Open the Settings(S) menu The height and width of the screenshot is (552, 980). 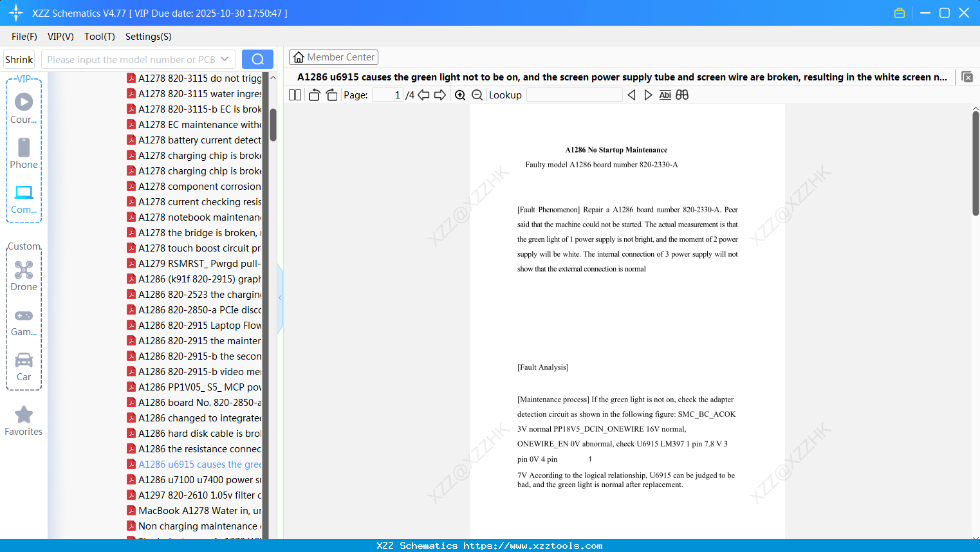coord(149,37)
